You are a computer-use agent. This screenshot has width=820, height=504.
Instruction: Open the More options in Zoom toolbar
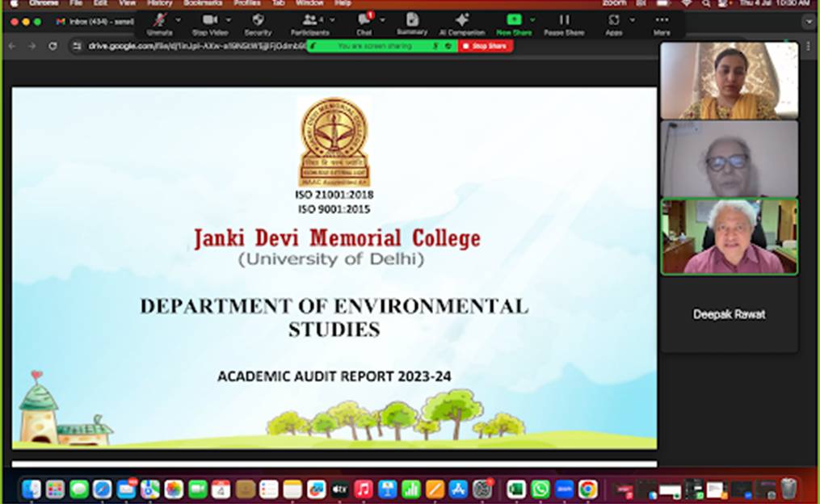662,20
